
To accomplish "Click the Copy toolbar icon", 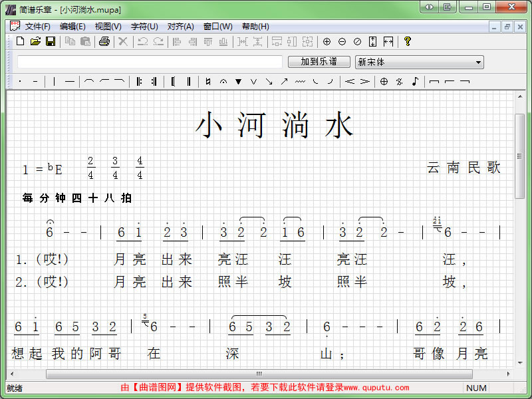I will [x=70, y=41].
